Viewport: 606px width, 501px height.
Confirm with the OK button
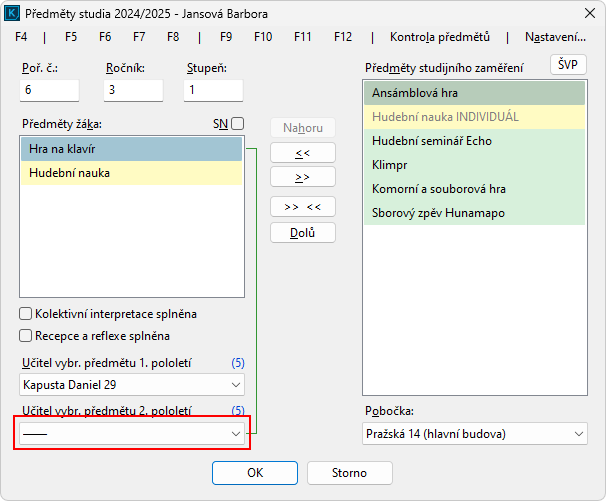[x=255, y=473]
